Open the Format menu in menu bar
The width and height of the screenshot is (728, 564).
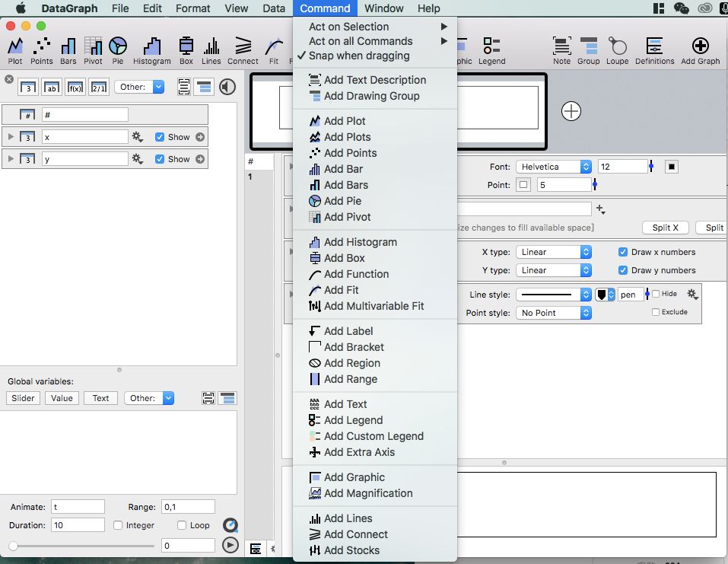tap(192, 8)
